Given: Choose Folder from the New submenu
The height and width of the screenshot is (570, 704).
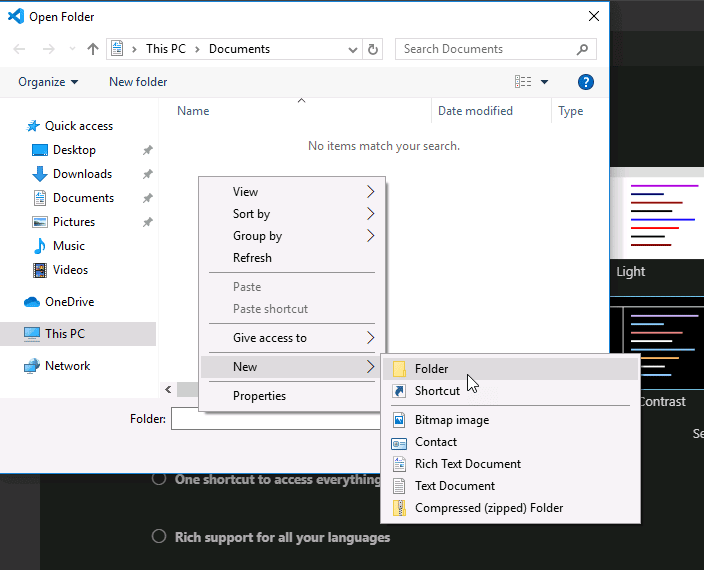Looking at the screenshot, I should click(432, 369).
